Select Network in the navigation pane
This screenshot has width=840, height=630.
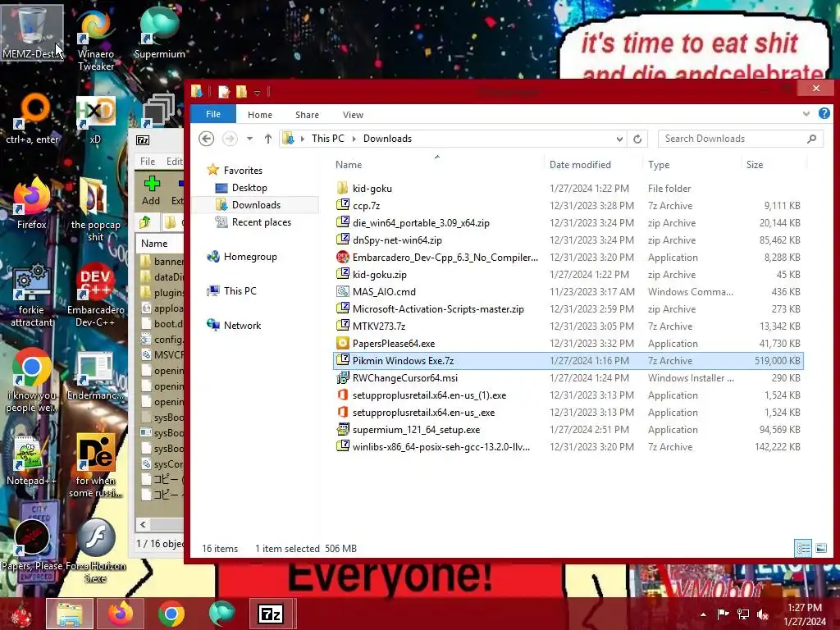coord(242,325)
